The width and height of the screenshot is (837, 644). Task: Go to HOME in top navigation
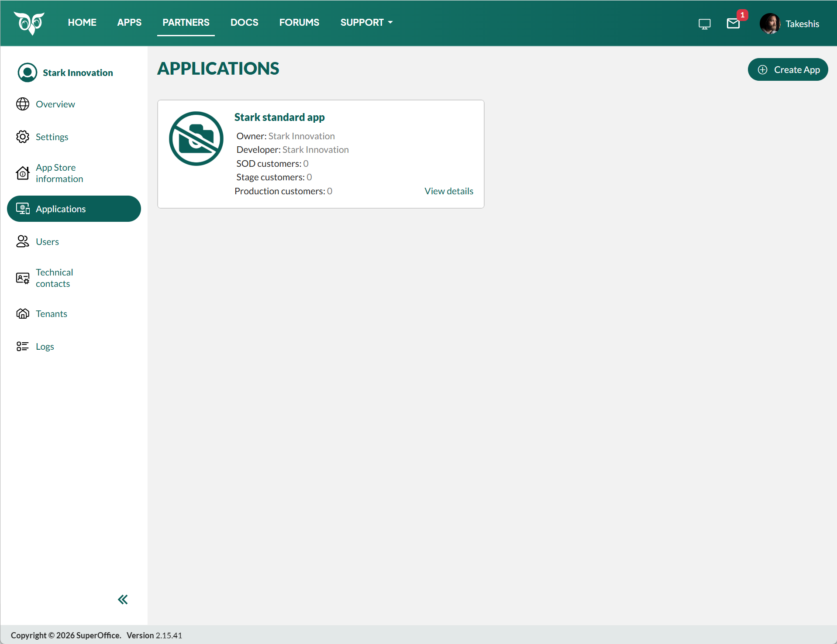point(82,22)
